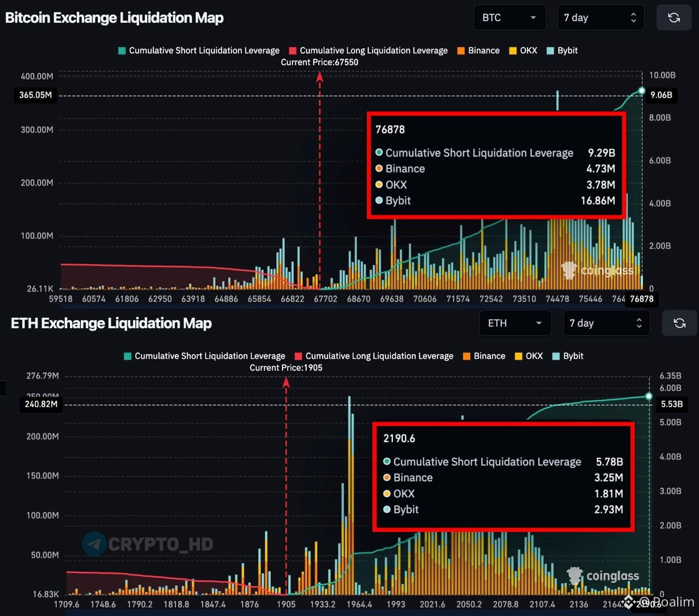Click the 9.29B value in Bitcoin tooltip
The height and width of the screenshot is (616, 699).
click(x=601, y=153)
